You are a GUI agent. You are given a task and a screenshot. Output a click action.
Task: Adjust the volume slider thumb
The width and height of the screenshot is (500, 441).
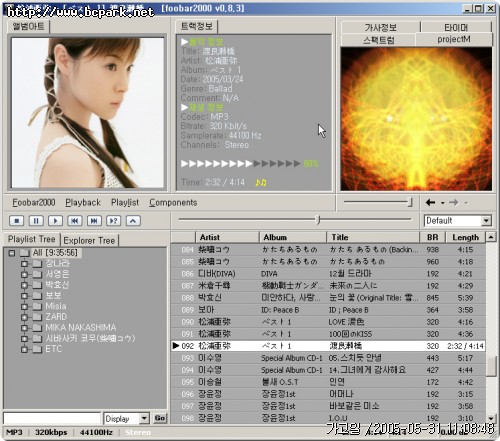(410, 202)
